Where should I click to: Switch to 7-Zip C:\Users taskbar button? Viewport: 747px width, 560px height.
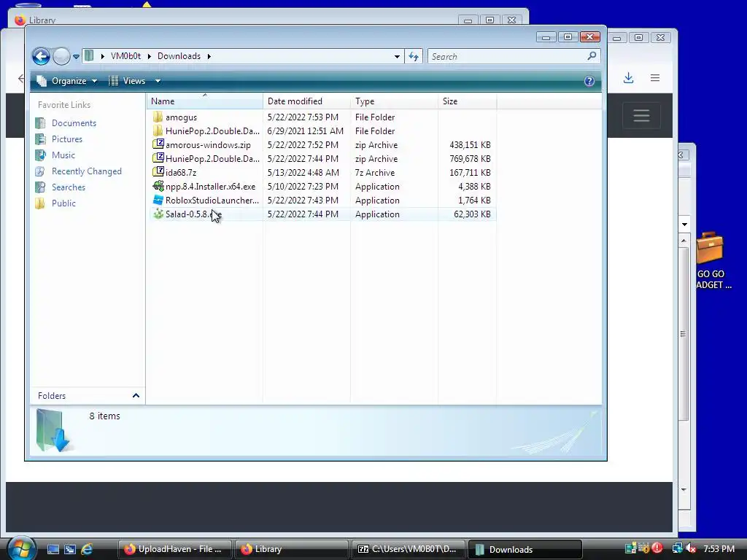408,549
